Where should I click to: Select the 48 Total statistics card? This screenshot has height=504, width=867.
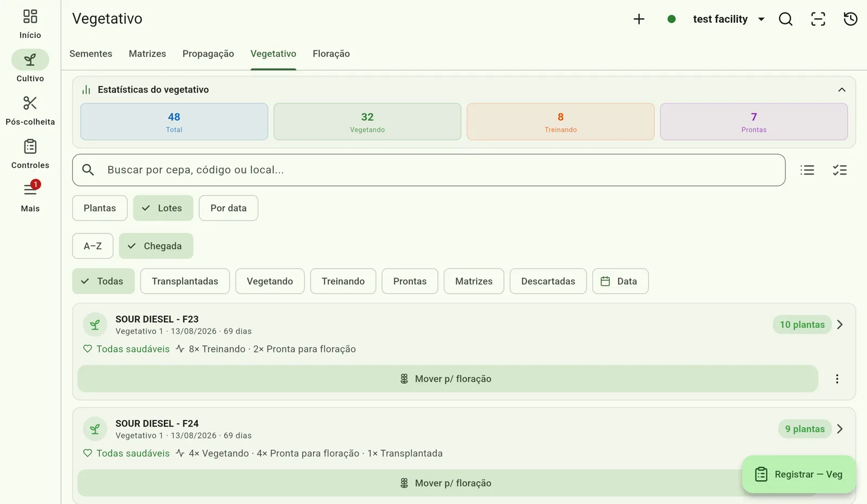click(x=174, y=122)
